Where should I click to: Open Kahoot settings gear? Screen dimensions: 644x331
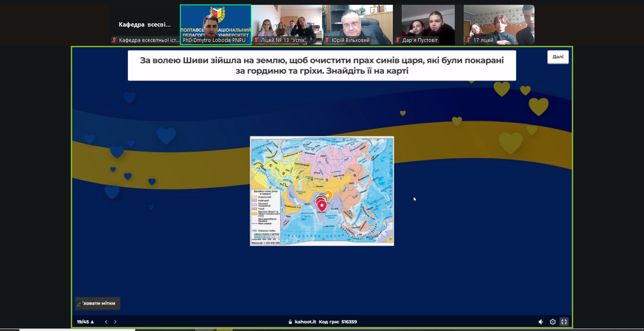click(x=553, y=322)
